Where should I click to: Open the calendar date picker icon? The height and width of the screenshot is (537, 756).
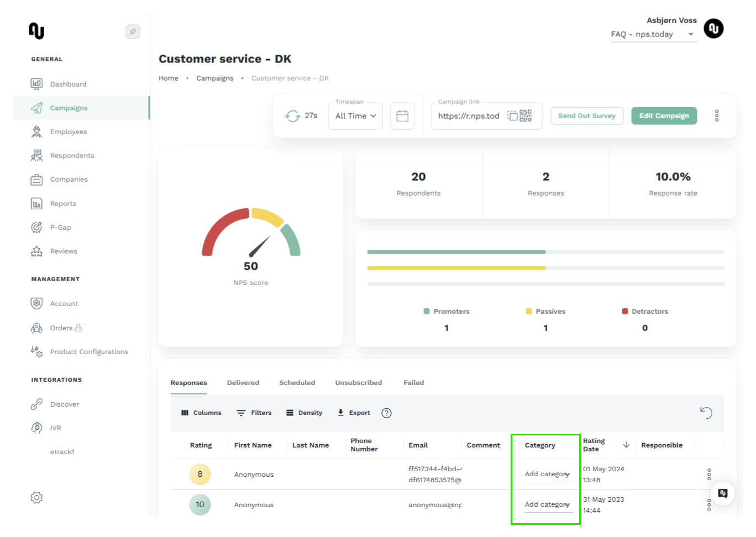coord(402,116)
